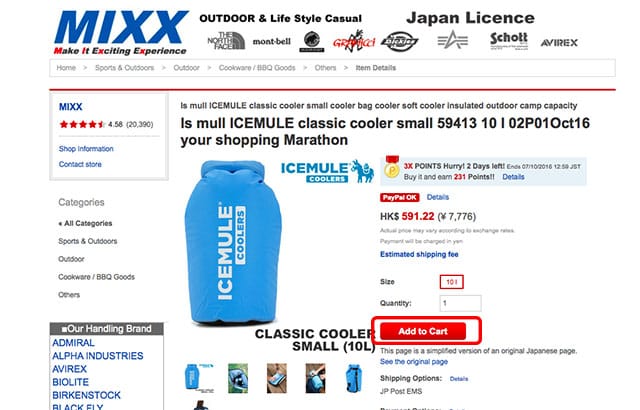640x410 pixels.
Task: Open Estimated shipping fee link
Action: click(419, 254)
